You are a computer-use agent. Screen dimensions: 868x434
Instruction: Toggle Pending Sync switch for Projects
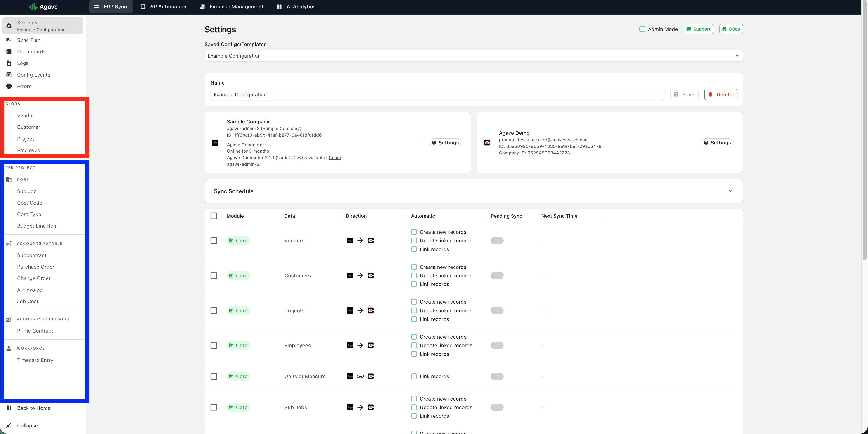coord(497,310)
